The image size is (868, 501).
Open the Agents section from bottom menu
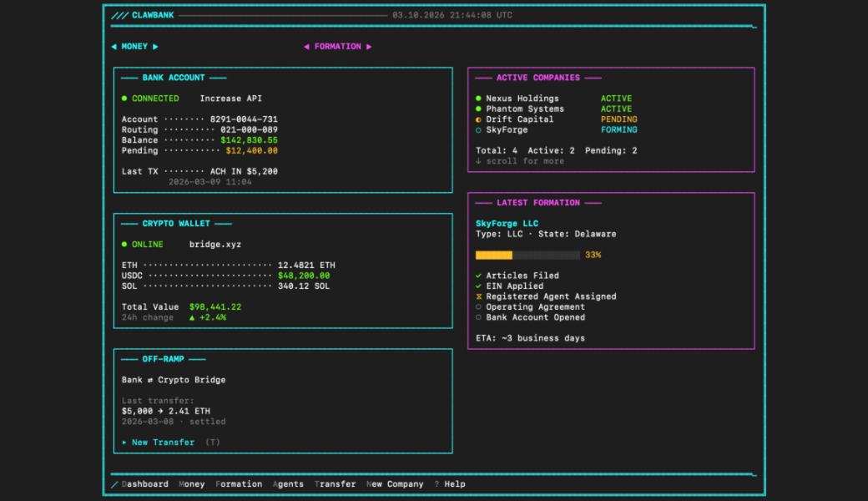(x=288, y=483)
